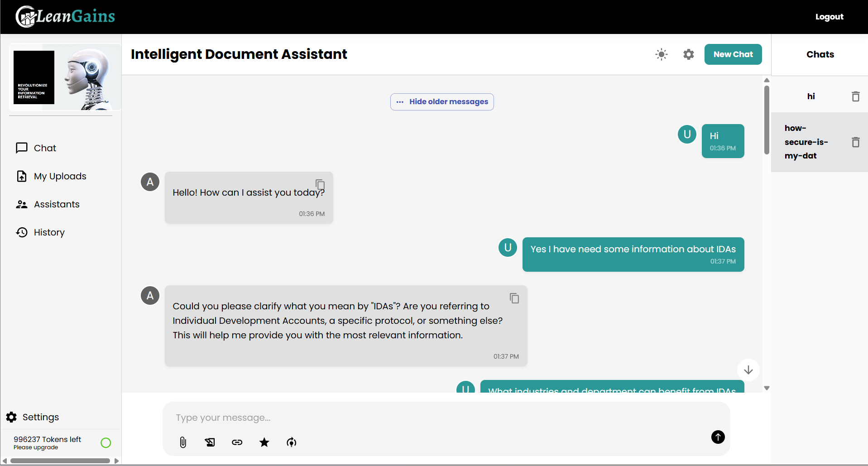The height and width of the screenshot is (466, 868).
Task: Toggle the send-message prompt icon near paperclip
Action: (210, 442)
